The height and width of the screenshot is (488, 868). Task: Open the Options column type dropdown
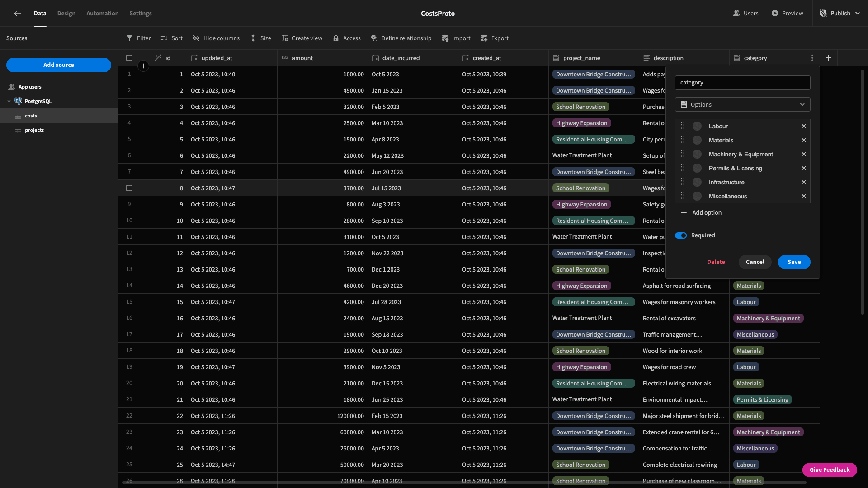tap(742, 104)
